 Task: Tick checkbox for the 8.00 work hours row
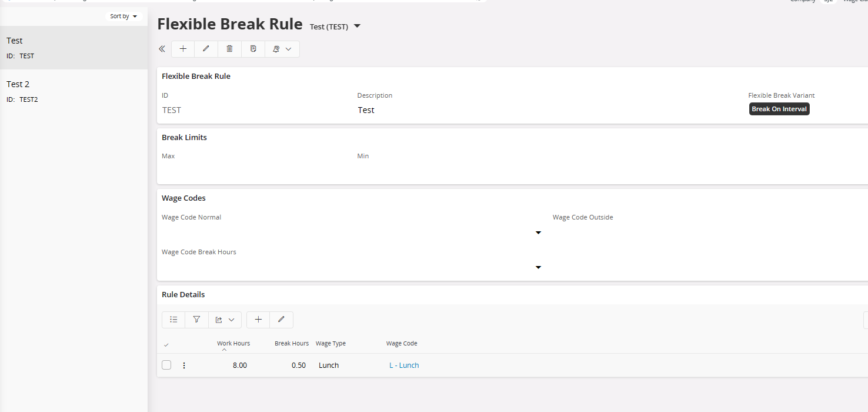pos(166,365)
